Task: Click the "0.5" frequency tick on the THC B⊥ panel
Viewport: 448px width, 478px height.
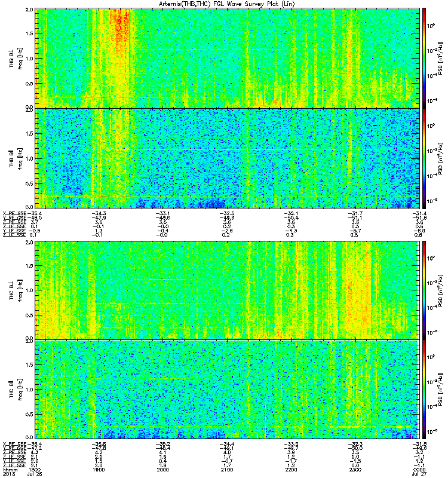Action: point(29,315)
